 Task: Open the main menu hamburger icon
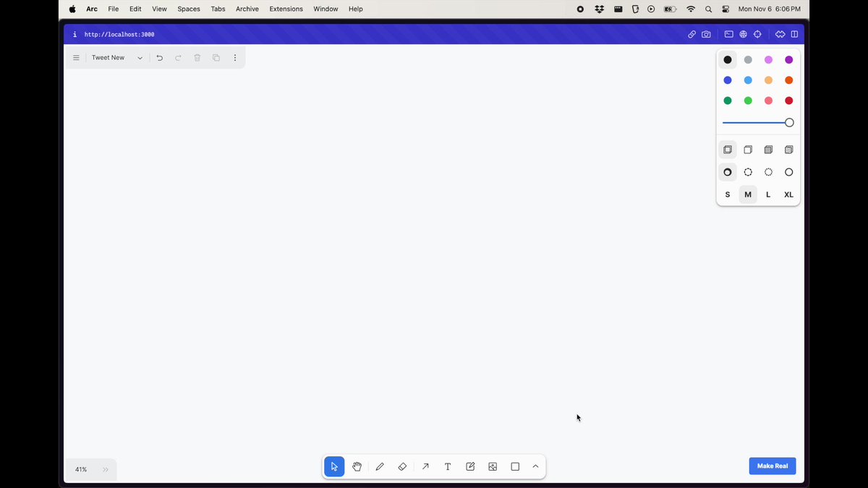tap(76, 57)
